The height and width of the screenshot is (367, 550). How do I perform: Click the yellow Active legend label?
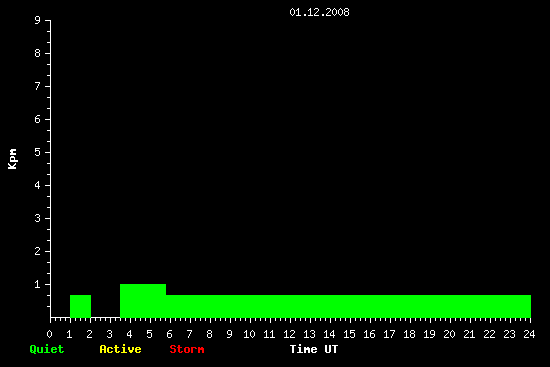coord(120,349)
